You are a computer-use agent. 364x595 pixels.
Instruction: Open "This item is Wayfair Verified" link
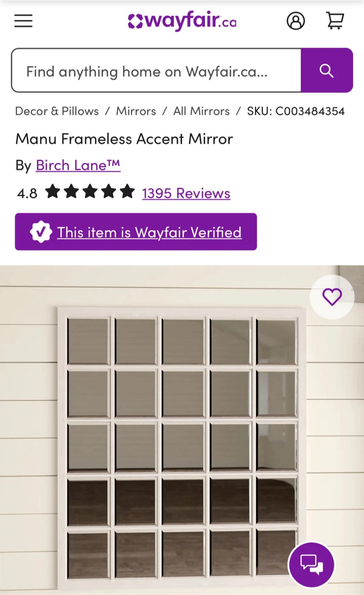[x=149, y=233]
